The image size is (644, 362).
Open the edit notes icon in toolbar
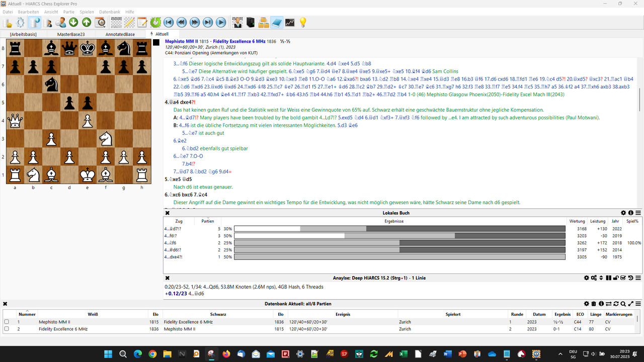[x=142, y=22]
